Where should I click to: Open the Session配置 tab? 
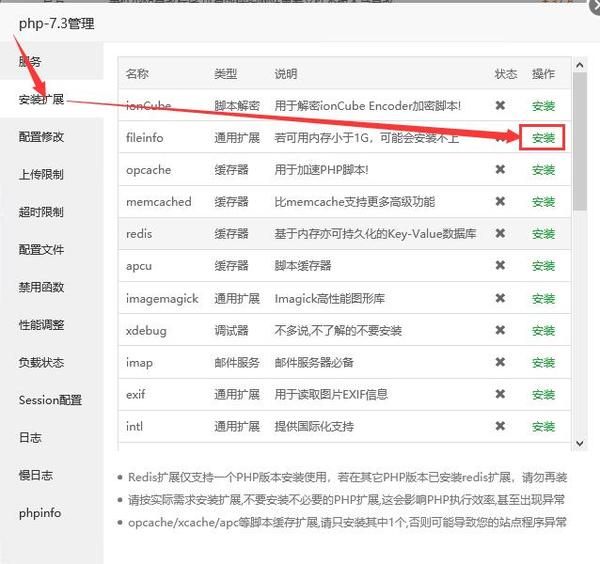(52, 400)
